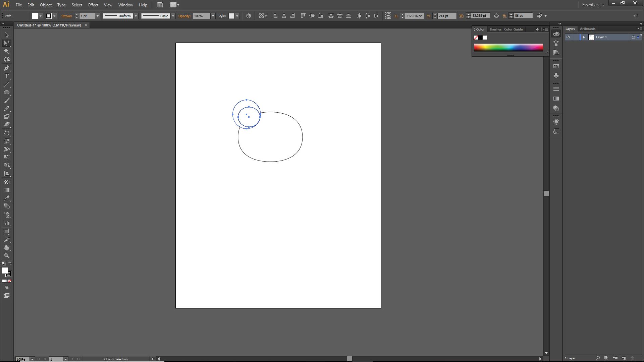The image size is (644, 362).
Task: Click the Stroke label link
Action: pos(66,16)
